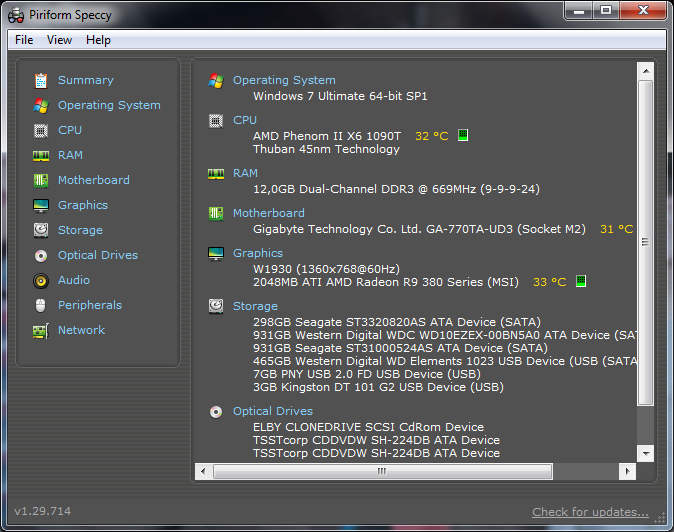Viewport: 674px width, 532px height.
Task: Click graphics temperature value 33 °C
Action: pyautogui.click(x=550, y=282)
